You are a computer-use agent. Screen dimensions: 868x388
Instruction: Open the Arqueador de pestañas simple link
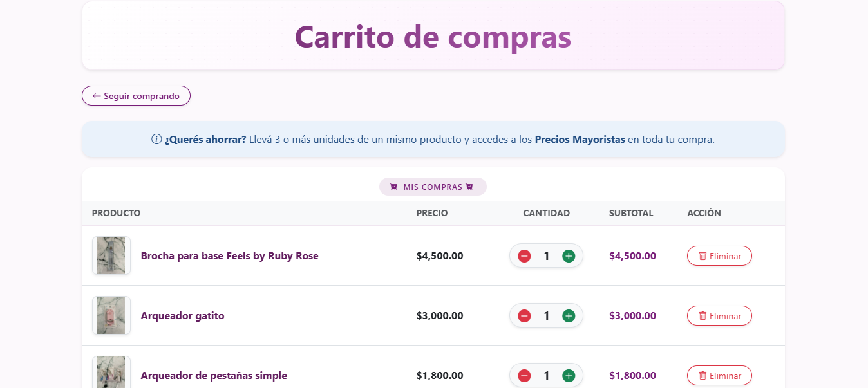(x=213, y=375)
